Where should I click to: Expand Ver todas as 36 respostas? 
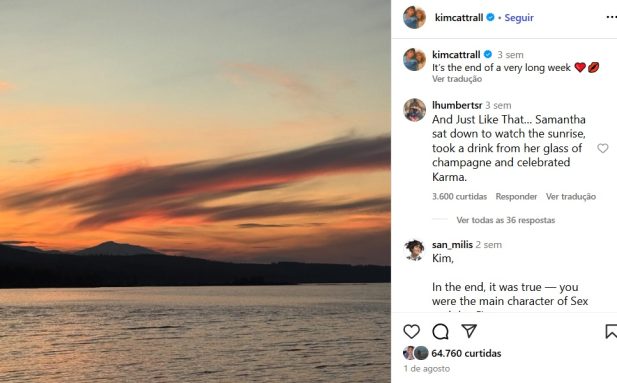(506, 220)
